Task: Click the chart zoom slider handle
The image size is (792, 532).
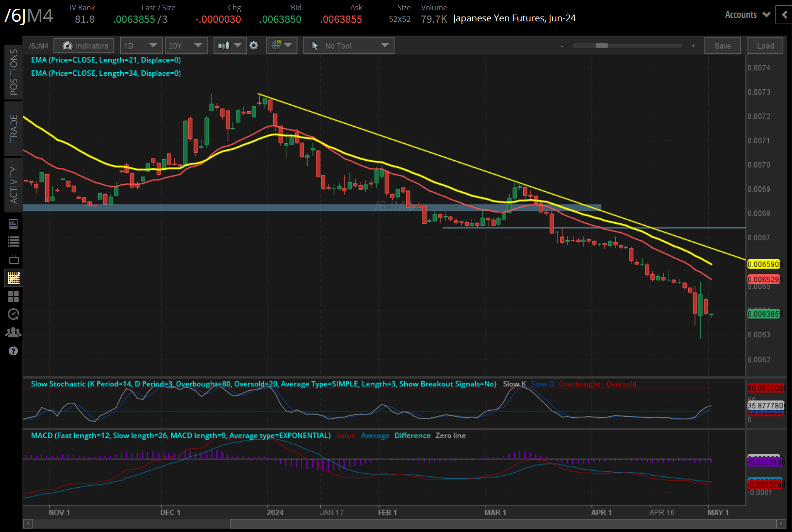Action: [602, 46]
